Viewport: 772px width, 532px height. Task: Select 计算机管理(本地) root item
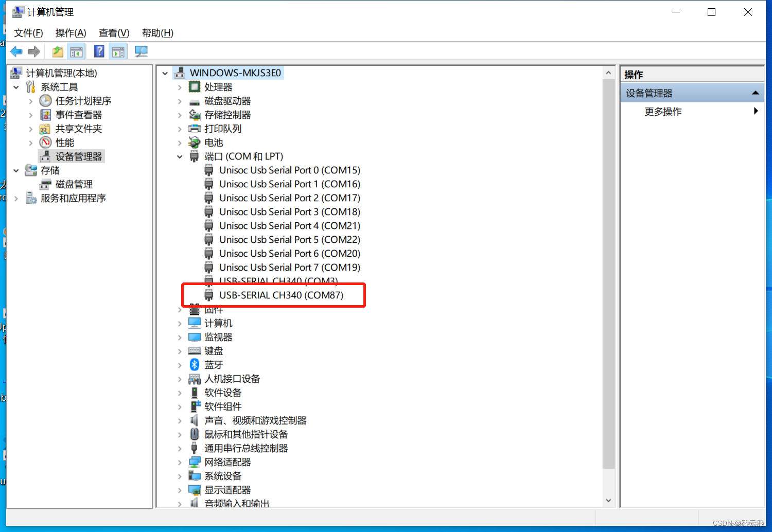click(61, 73)
